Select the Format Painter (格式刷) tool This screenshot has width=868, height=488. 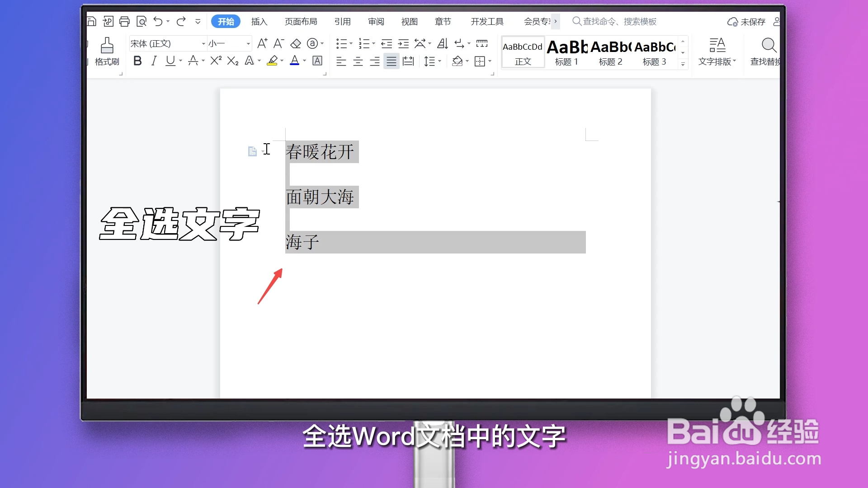tap(107, 52)
